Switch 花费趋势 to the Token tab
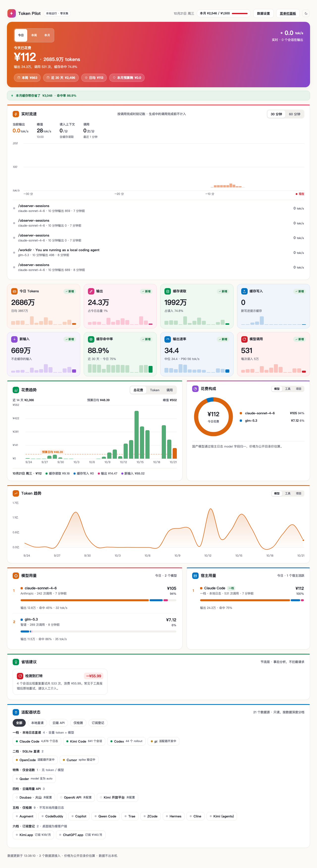Screen dimensions: 317x868 point(155,390)
